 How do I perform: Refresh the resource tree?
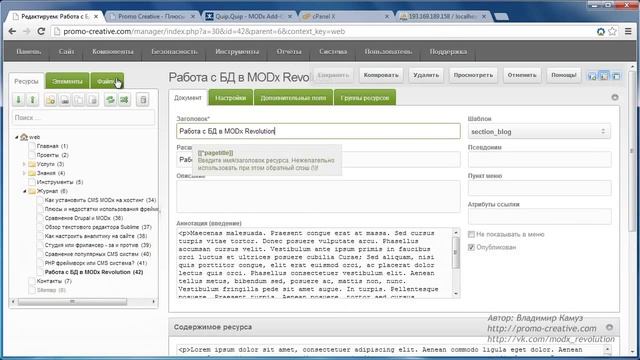(110, 100)
